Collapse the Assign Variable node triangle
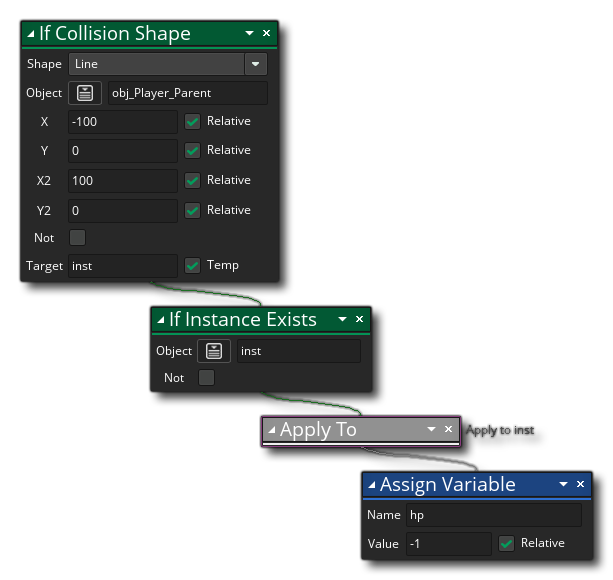This screenshot has height=580, width=613. click(x=372, y=485)
